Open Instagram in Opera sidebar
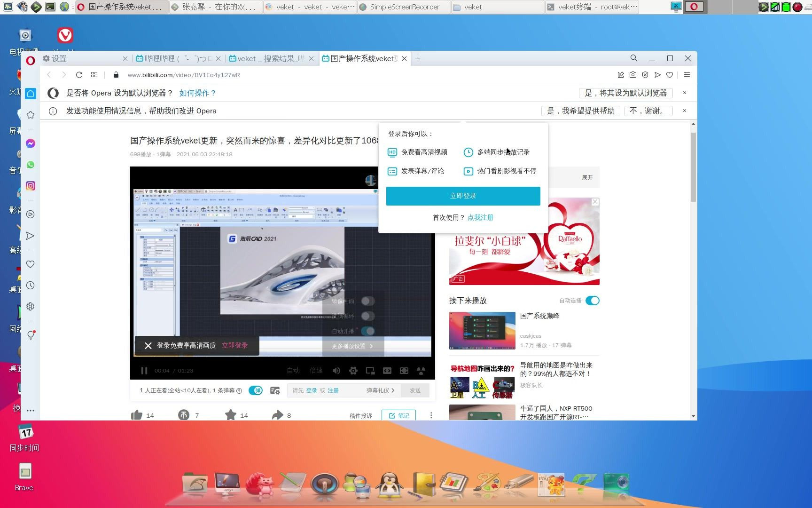The width and height of the screenshot is (812, 508). point(31,186)
